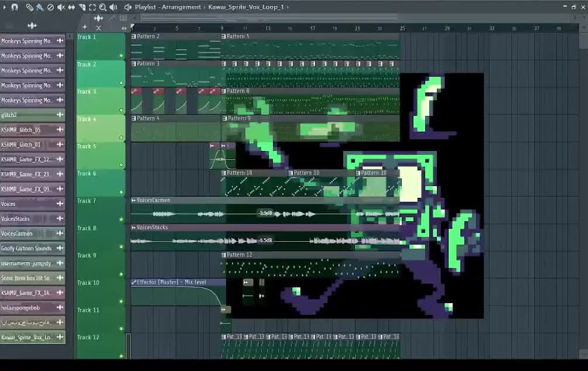Click waveform icon on KSHMR_Glitch_05 sample

pos(60,130)
